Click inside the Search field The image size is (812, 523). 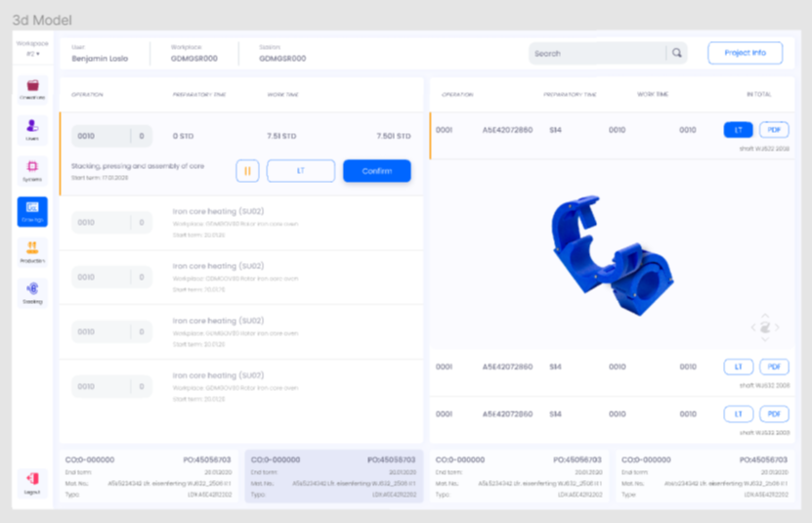[596, 54]
